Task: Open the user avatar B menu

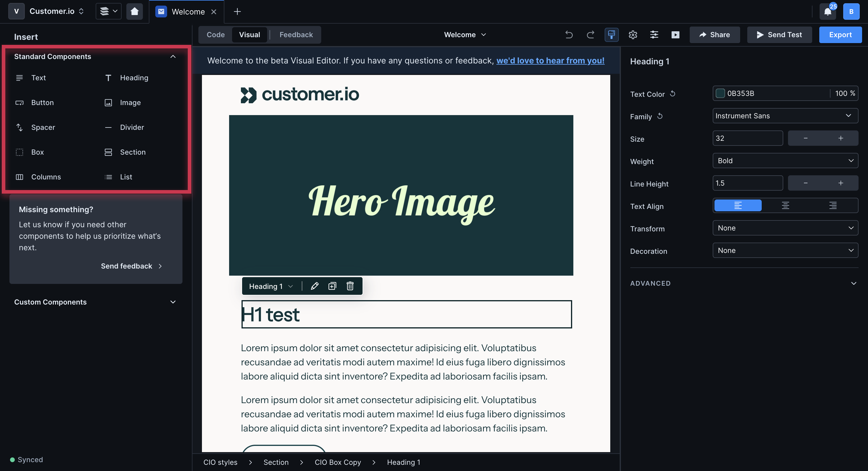Action: 851,12
